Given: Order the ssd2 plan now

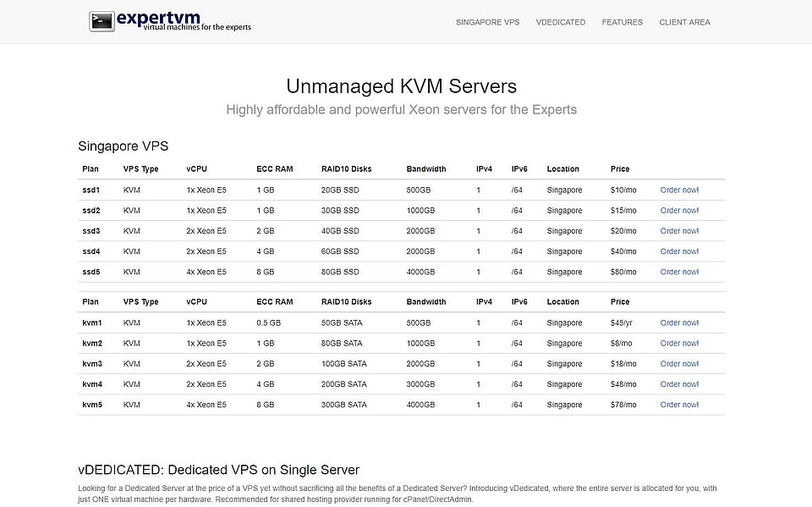Looking at the screenshot, I should click(679, 211).
